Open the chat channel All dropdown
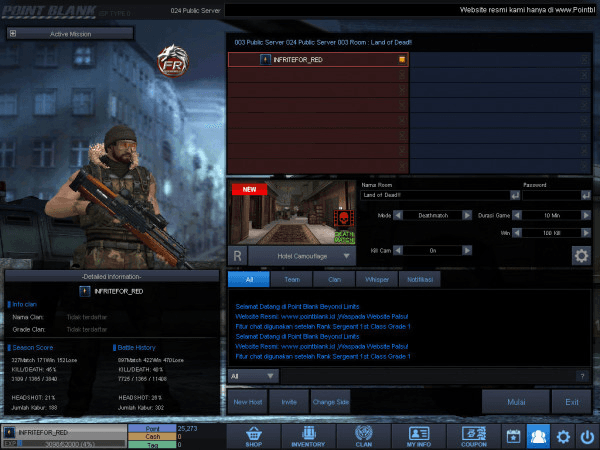The width and height of the screenshot is (600, 450). (x=253, y=376)
